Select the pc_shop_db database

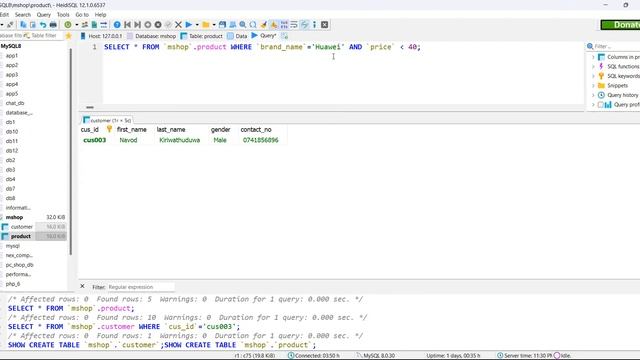19,265
